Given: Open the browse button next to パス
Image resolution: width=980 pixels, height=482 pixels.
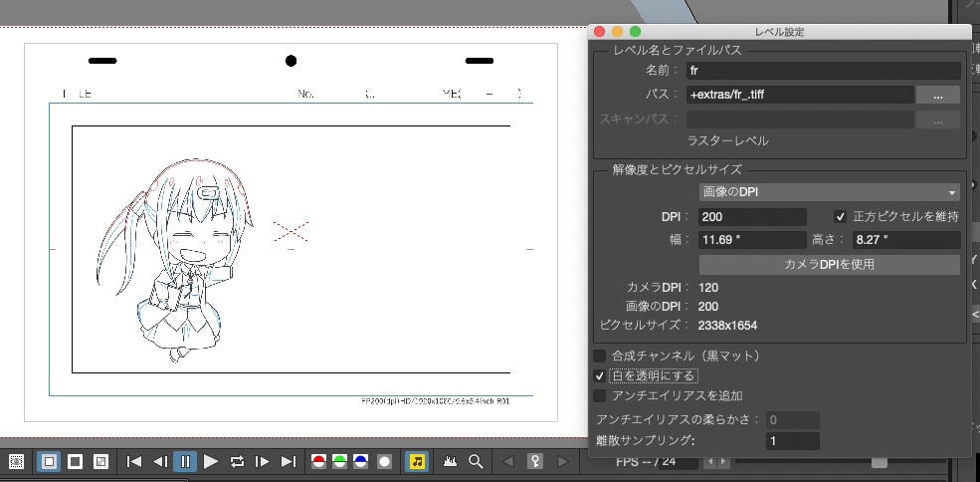Looking at the screenshot, I should (937, 95).
